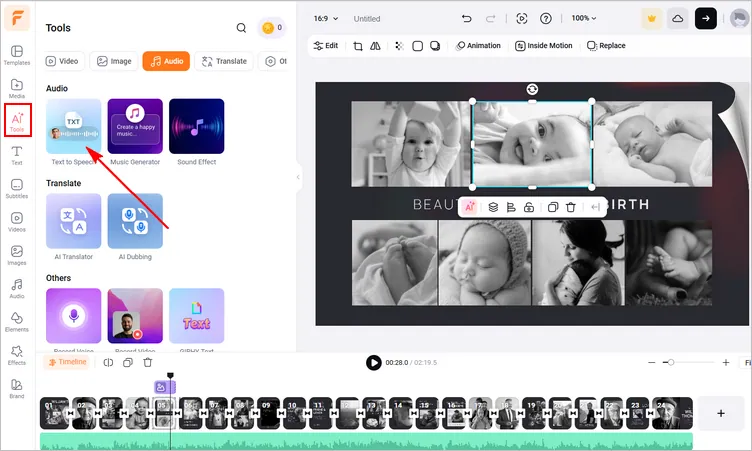Image resolution: width=752 pixels, height=451 pixels.
Task: Toggle the Timeline view button
Action: coord(67,362)
